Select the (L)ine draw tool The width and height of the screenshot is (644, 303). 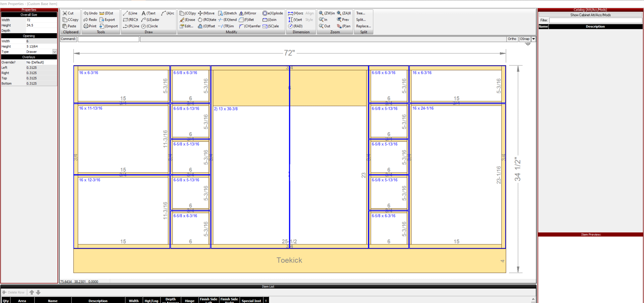pyautogui.click(x=130, y=13)
